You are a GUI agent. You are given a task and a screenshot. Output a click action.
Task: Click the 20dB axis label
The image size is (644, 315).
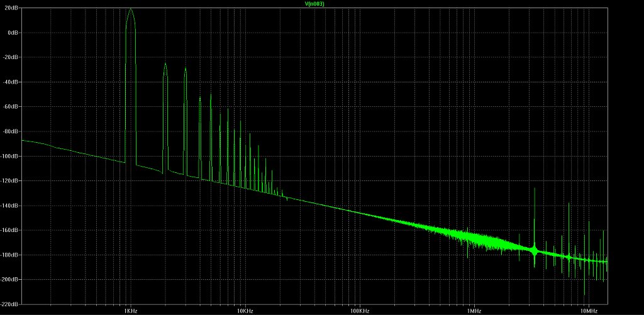tap(13, 8)
